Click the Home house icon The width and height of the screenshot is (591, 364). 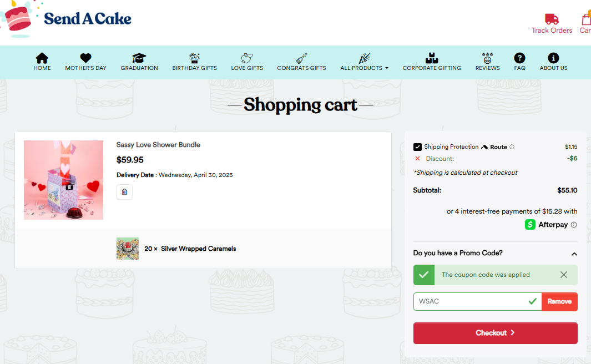point(42,58)
